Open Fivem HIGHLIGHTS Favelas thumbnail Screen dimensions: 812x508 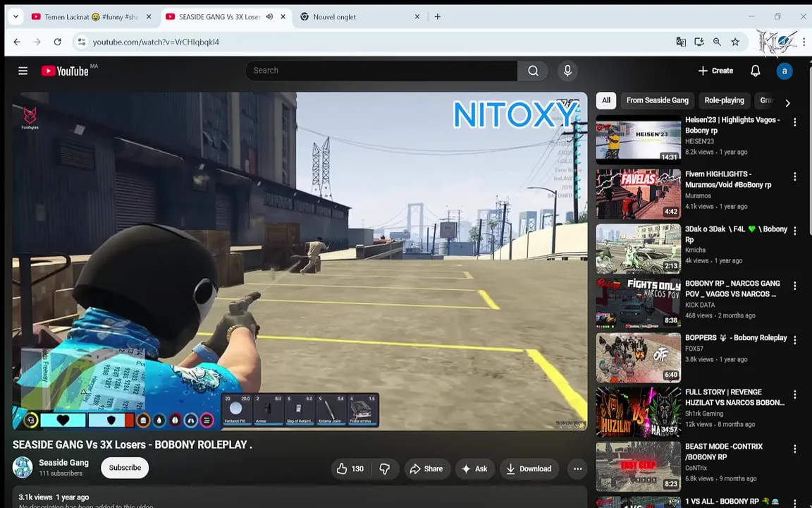pyautogui.click(x=638, y=194)
